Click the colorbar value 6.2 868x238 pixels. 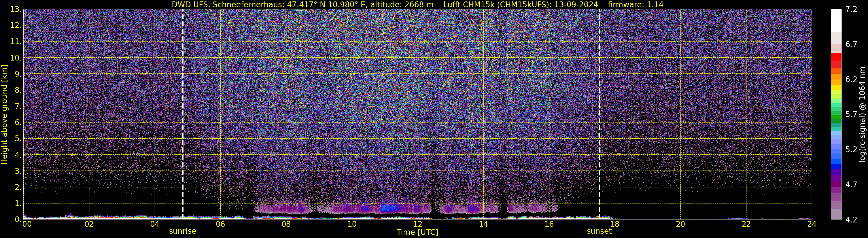(x=851, y=79)
